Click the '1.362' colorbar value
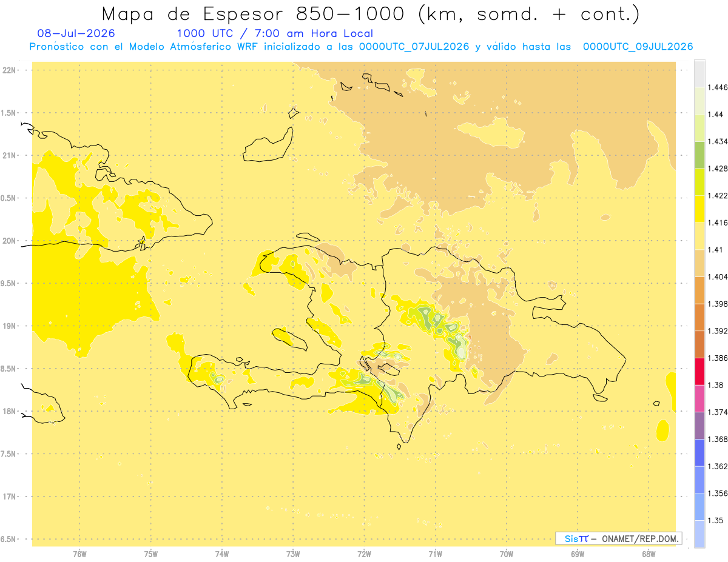Image resolution: width=728 pixels, height=562 pixels. pos(718,466)
